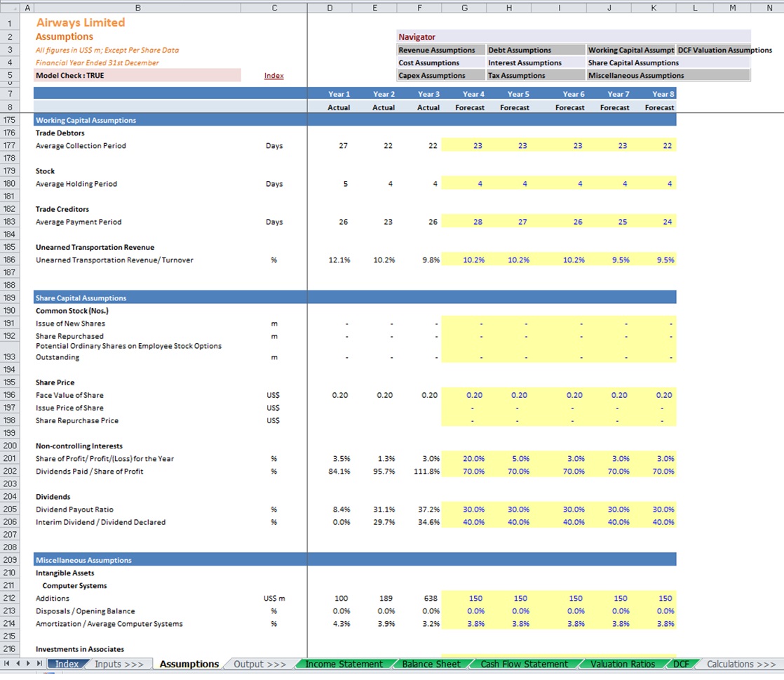Select column B header

tap(138, 8)
